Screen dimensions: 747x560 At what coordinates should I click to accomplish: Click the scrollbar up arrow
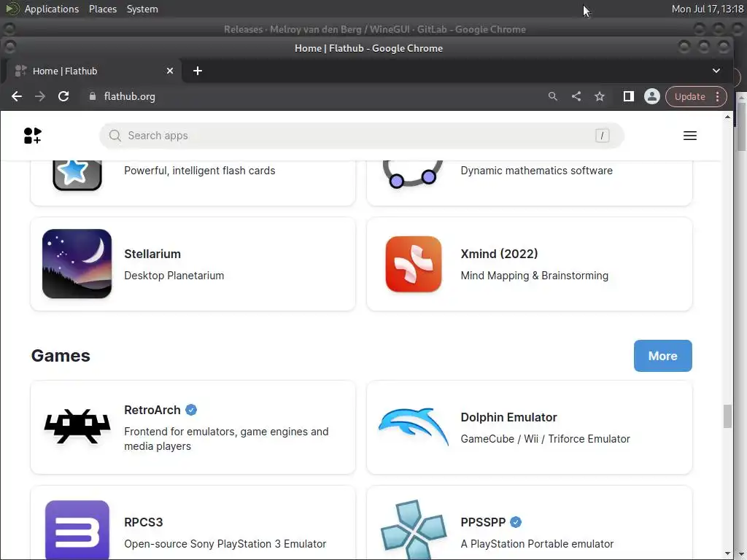(x=727, y=117)
